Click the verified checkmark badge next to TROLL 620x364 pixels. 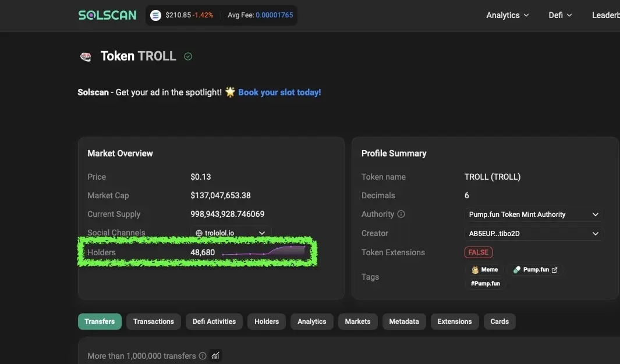(x=188, y=56)
